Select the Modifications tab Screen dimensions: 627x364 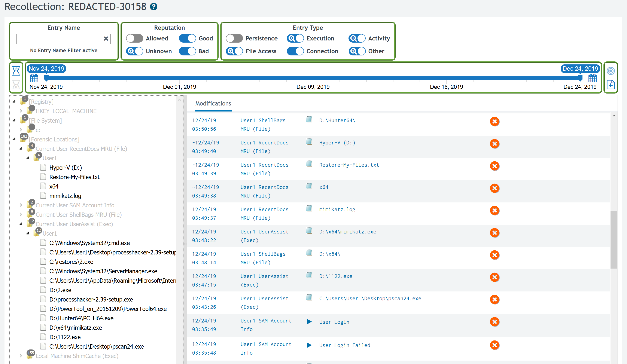(x=213, y=104)
